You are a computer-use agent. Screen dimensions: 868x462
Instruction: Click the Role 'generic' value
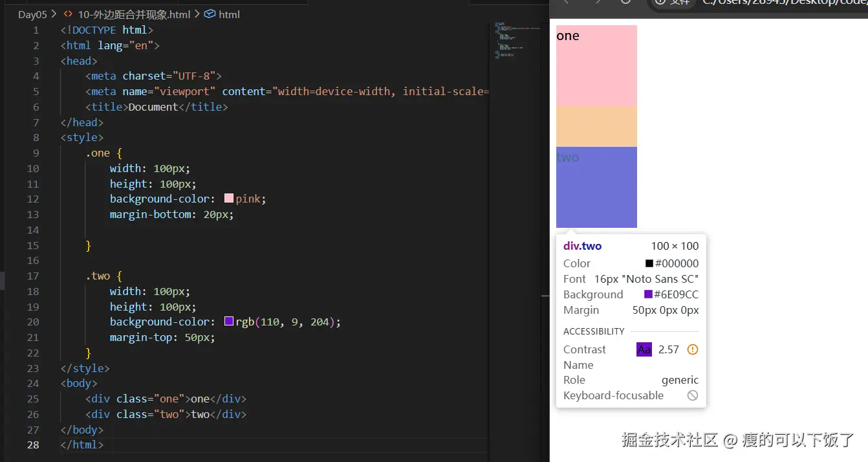pos(680,380)
